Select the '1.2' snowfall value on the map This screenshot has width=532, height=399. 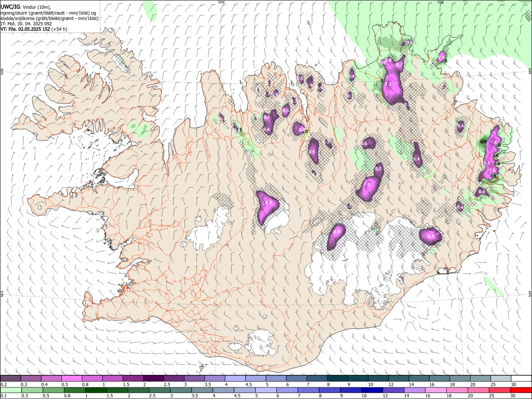[389, 84]
